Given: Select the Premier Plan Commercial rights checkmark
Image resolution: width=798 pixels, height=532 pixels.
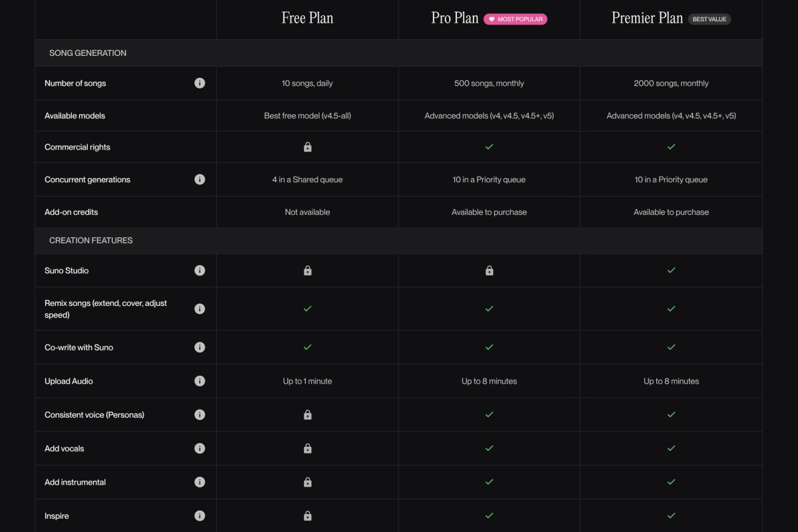Looking at the screenshot, I should [x=671, y=146].
